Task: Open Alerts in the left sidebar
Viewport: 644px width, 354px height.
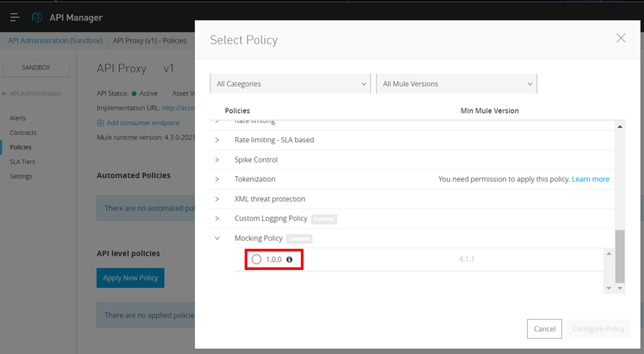Action: tap(19, 118)
